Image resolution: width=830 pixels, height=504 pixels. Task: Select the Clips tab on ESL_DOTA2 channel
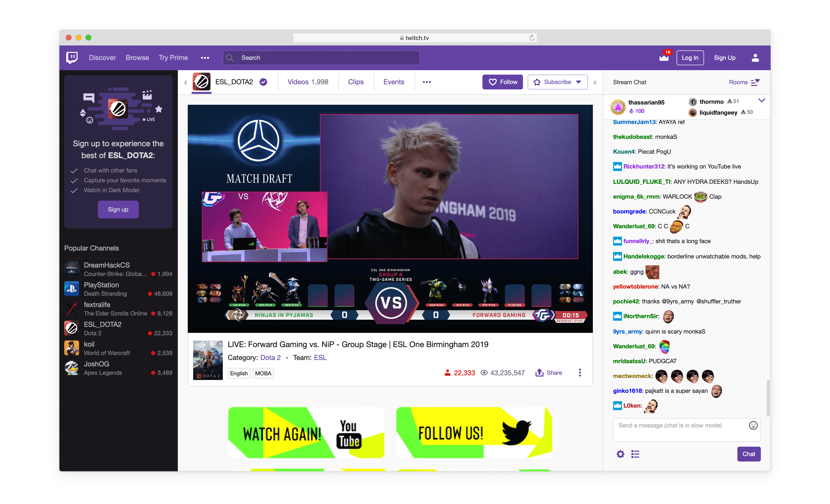[356, 81]
